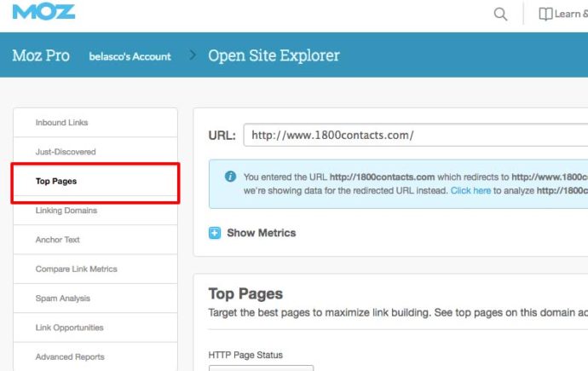Viewport: 588px width, 371px height.
Task: Go to Spam Analysis
Action: tap(95, 299)
